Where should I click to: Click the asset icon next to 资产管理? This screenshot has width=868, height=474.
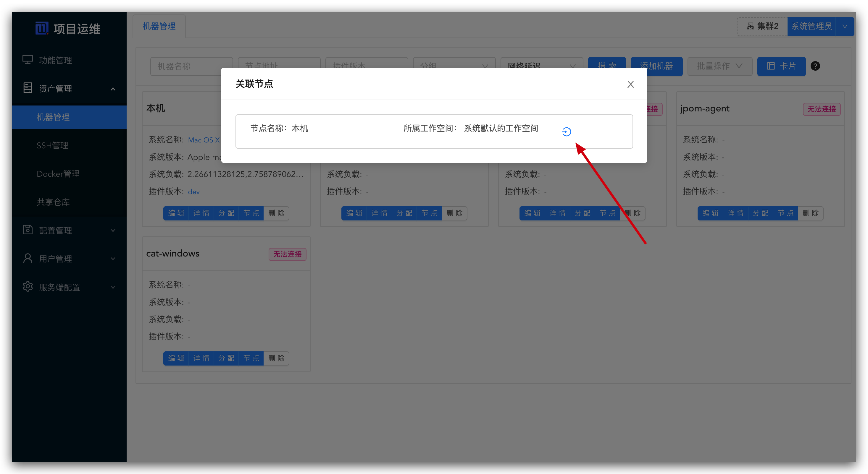28,88
